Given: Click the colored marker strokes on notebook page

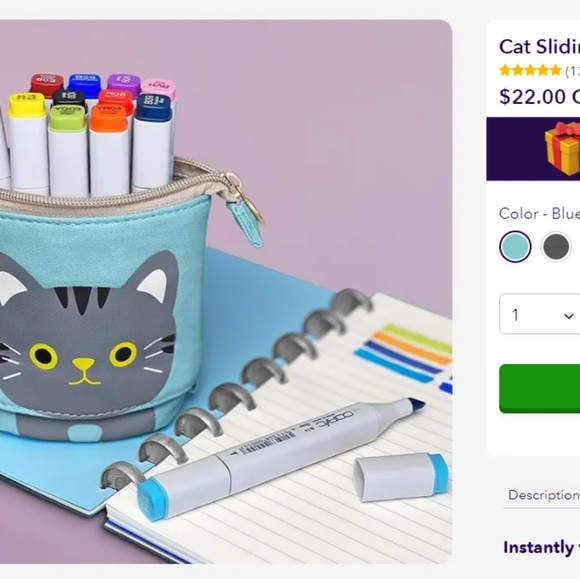Looking at the screenshot, I should 404,353.
